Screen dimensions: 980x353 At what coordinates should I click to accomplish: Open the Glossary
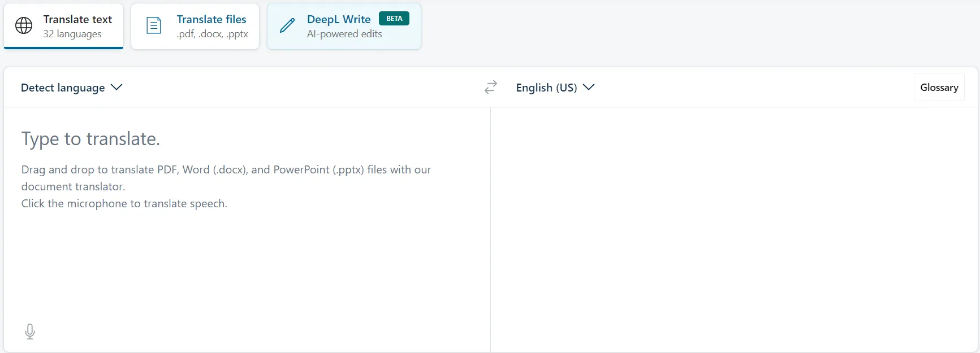point(939,88)
